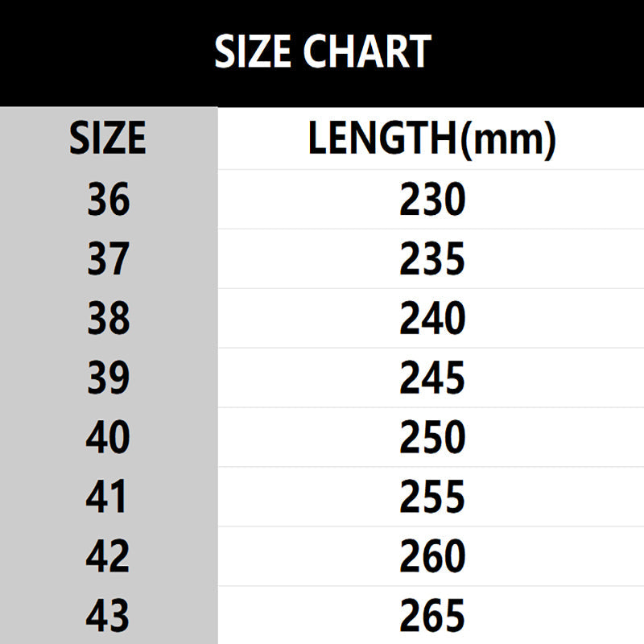
Task: Click the 255 length value
Action: coord(432,497)
